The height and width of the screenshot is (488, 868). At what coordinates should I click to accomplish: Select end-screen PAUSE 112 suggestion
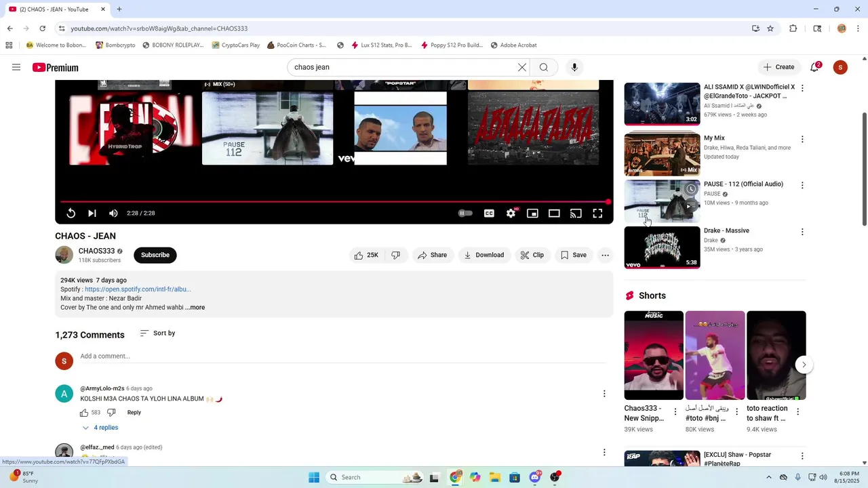268,128
